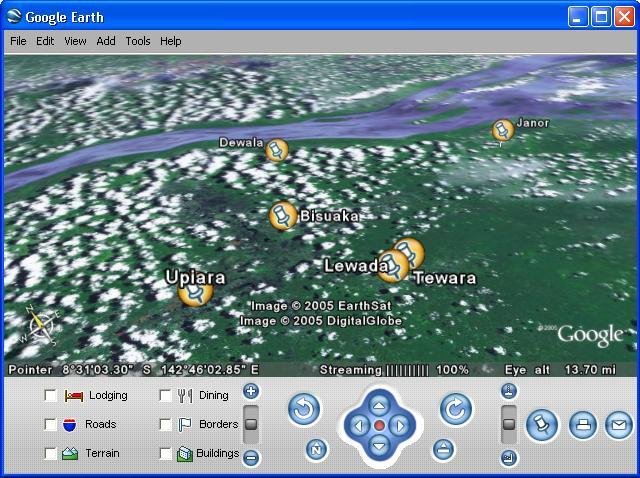The width and height of the screenshot is (640, 478).
Task: Email the current view
Action: click(x=618, y=425)
